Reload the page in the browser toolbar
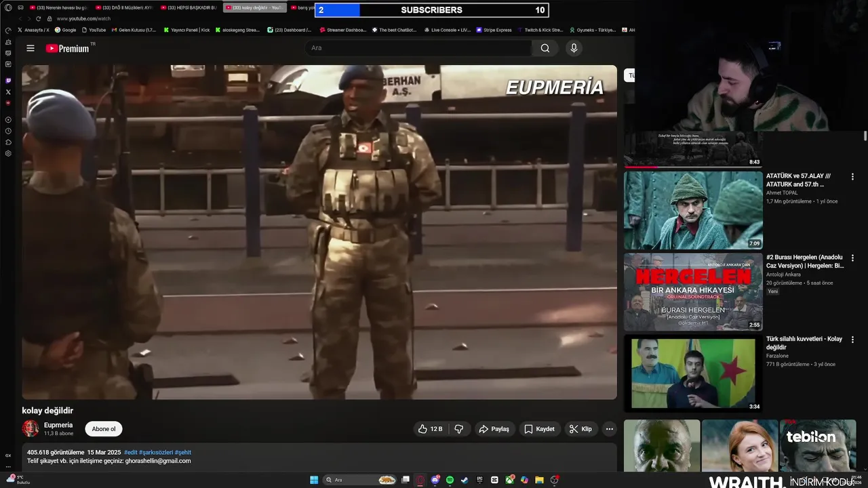The height and width of the screenshot is (488, 868). (39, 19)
